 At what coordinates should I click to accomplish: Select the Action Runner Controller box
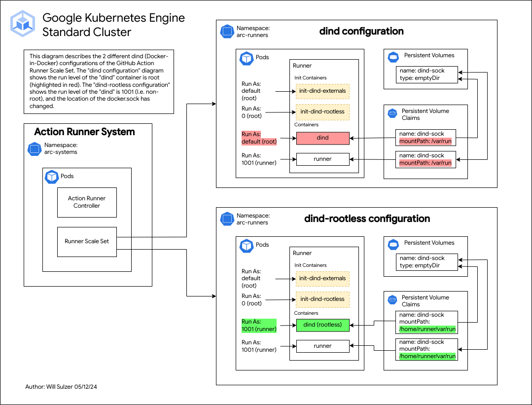tap(87, 202)
